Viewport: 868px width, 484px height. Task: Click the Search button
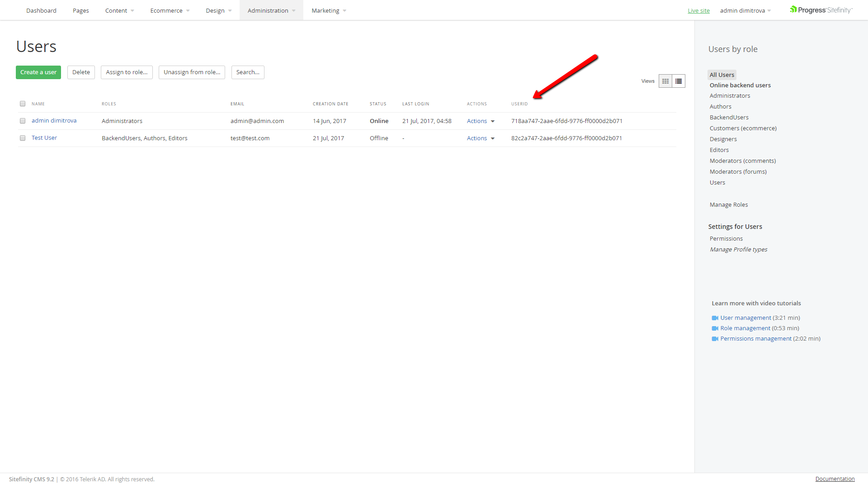248,72
